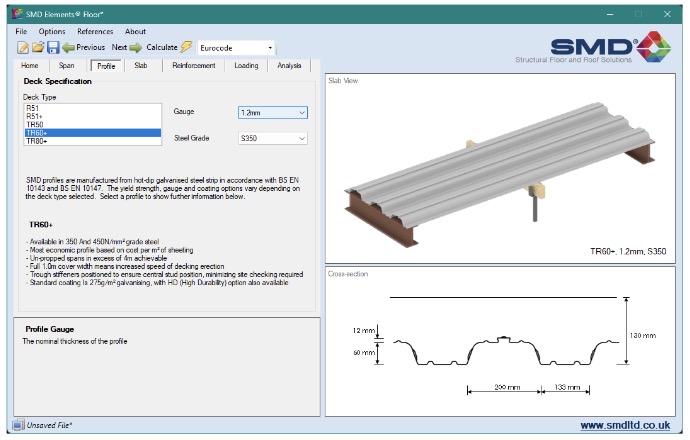Open the Reinforcement tab
The width and height of the screenshot is (690, 440).
[194, 65]
